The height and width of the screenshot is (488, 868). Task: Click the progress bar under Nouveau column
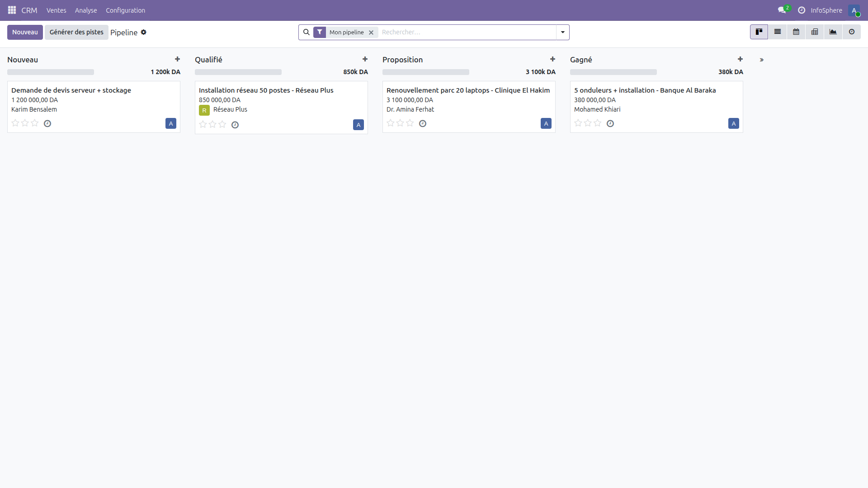[51, 72]
